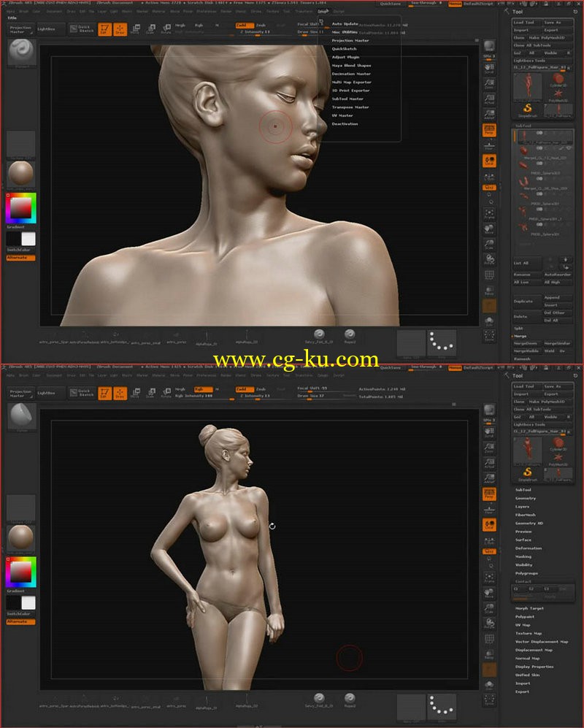Click the Edit mode icon in lower ZBrush window
The width and height of the screenshot is (584, 728).
[104, 394]
